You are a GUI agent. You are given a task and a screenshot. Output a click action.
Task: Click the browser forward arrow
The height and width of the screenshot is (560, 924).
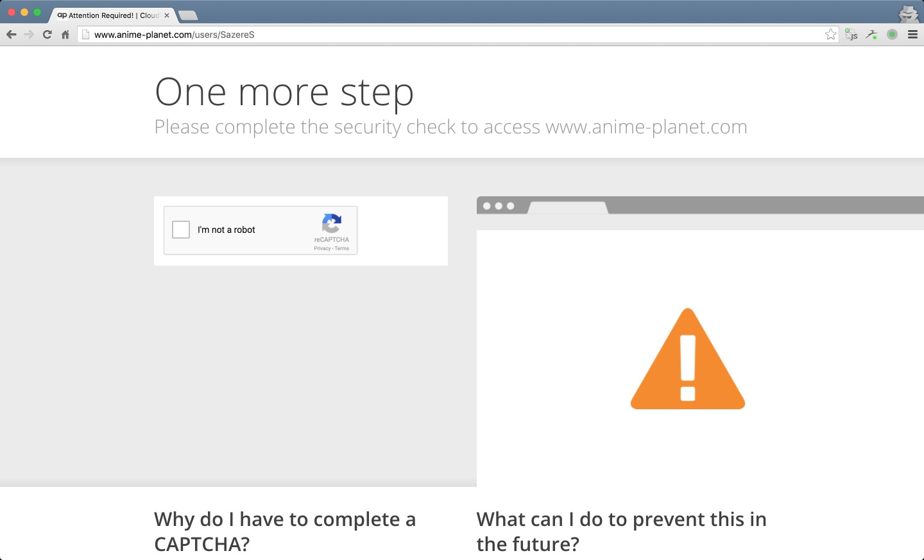click(x=29, y=35)
